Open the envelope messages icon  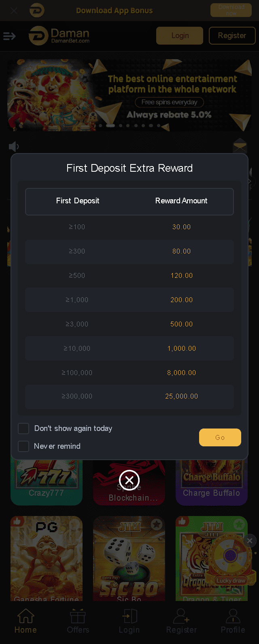click(240, 145)
